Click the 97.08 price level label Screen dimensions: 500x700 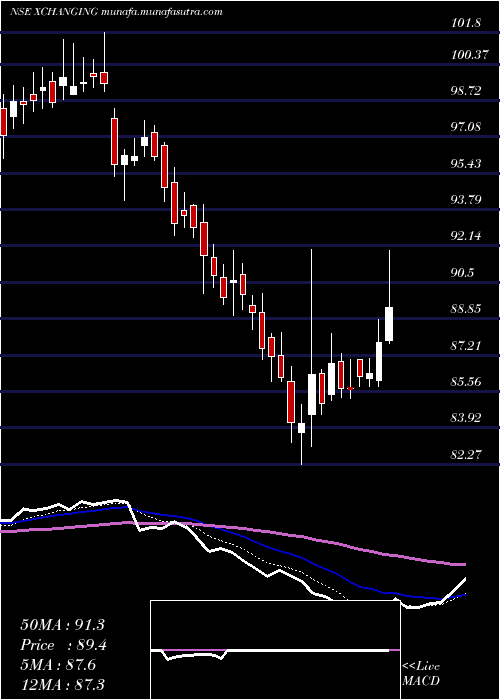(466, 127)
